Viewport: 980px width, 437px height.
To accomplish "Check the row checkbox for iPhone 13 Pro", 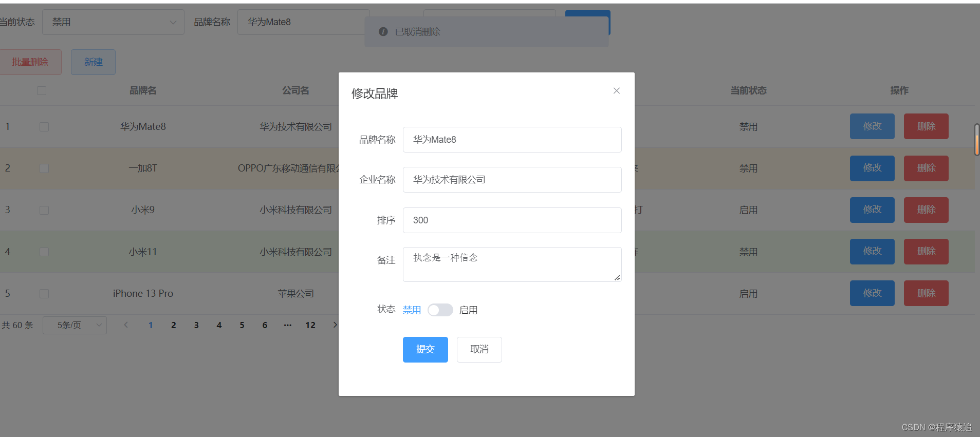I will point(44,294).
